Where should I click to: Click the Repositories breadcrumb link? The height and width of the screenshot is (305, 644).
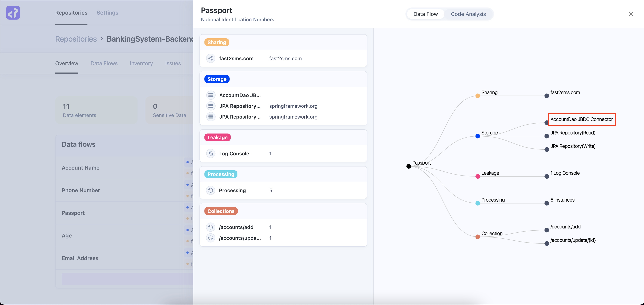(x=76, y=39)
